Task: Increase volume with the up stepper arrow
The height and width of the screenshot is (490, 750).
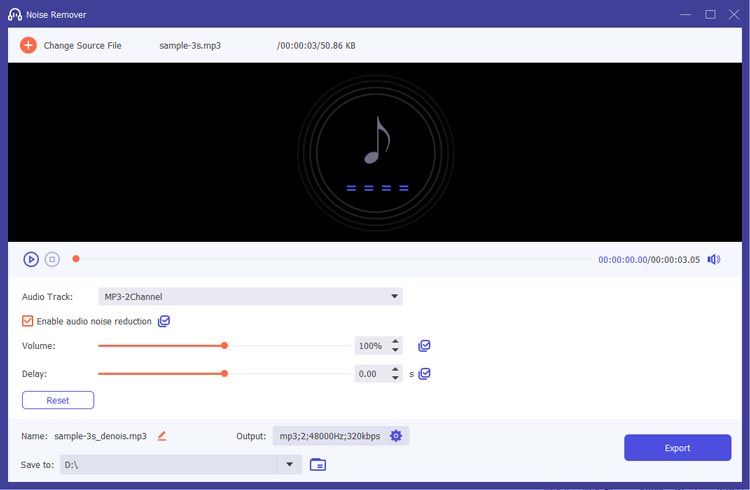Action: tap(395, 342)
